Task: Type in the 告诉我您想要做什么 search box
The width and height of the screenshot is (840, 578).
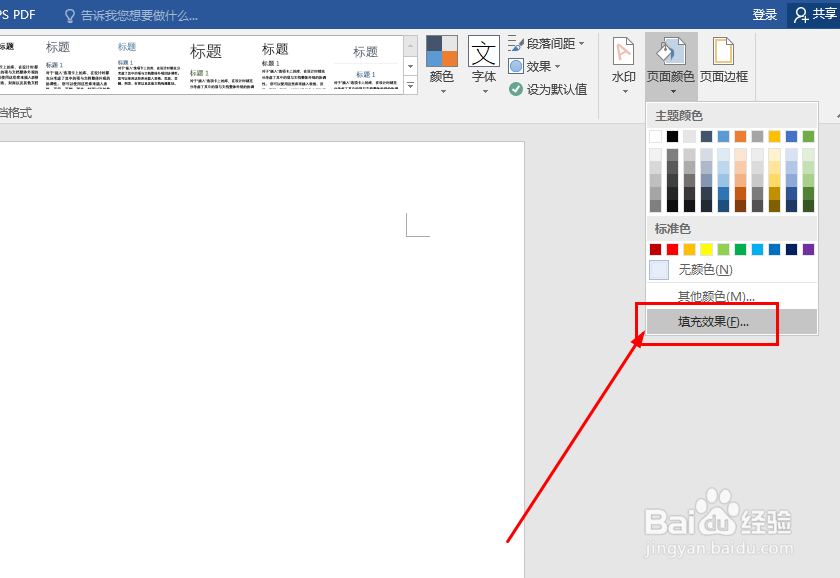Action: (x=139, y=16)
